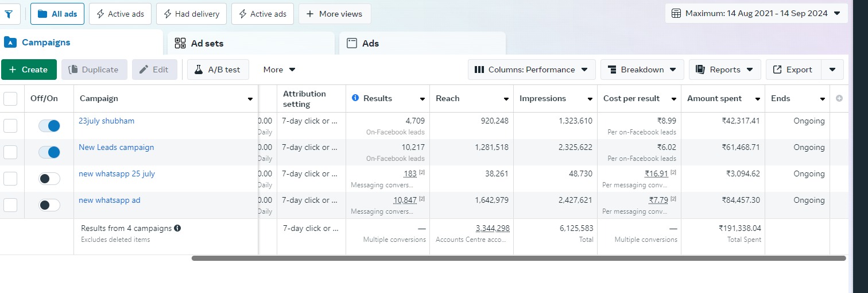
Task: Open the A/B test flask tool
Action: pos(217,70)
